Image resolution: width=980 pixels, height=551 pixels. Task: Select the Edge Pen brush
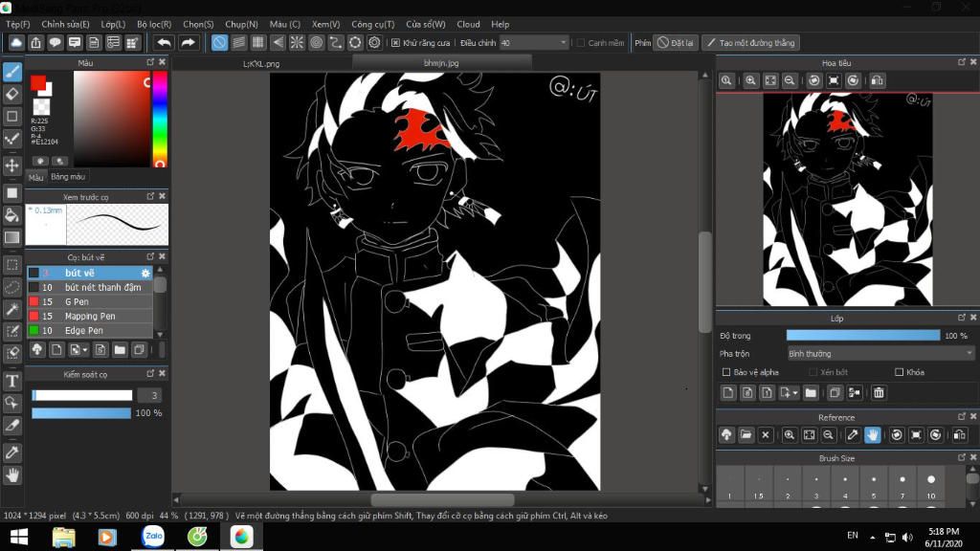89,330
